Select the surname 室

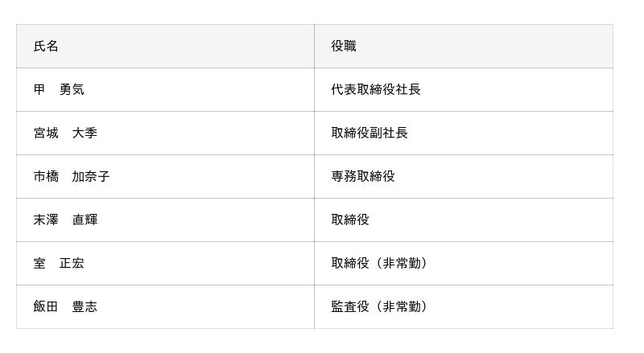[x=39, y=264]
